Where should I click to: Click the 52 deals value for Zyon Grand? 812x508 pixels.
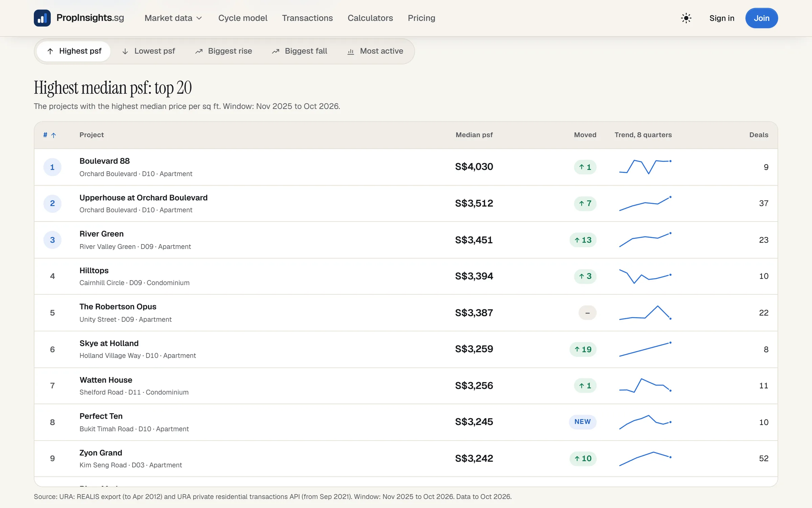coord(764,458)
